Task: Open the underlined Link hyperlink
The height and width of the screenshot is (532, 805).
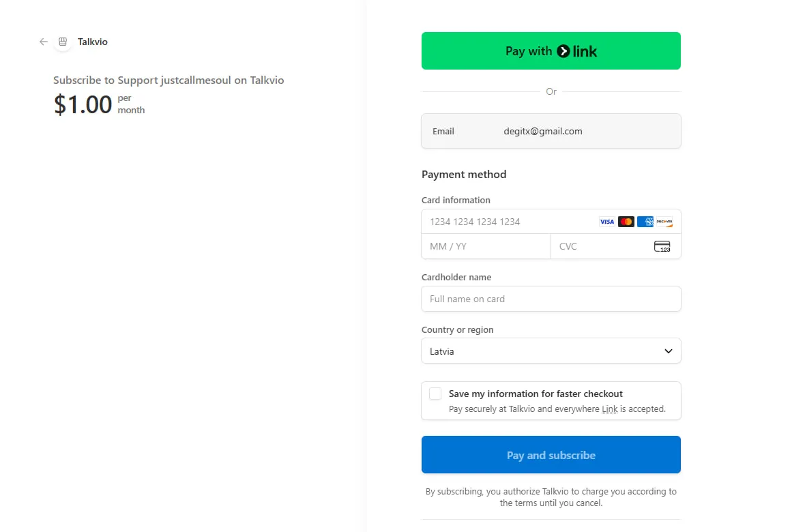Action: (x=609, y=409)
